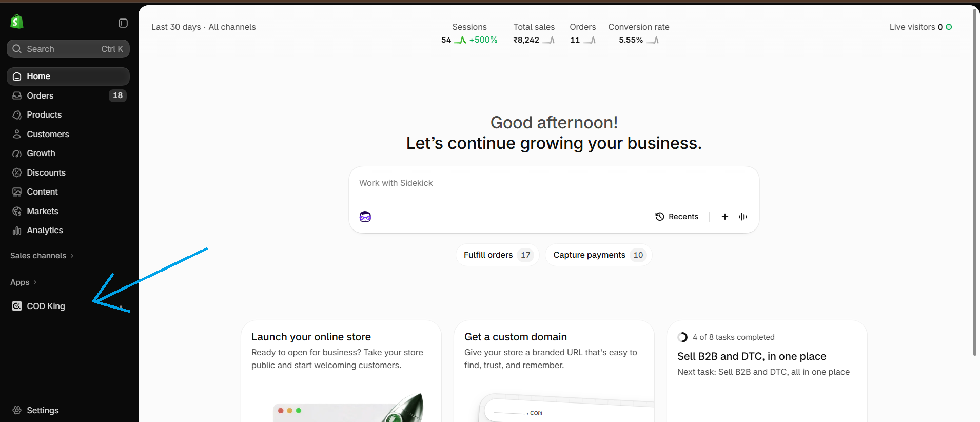Click the voice waveform icon
The height and width of the screenshot is (422, 980).
click(x=743, y=217)
